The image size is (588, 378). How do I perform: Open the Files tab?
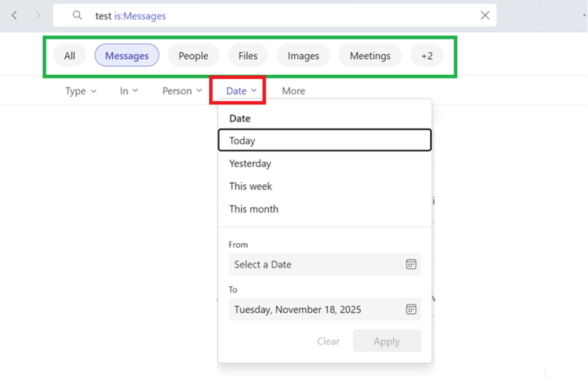pyautogui.click(x=248, y=55)
